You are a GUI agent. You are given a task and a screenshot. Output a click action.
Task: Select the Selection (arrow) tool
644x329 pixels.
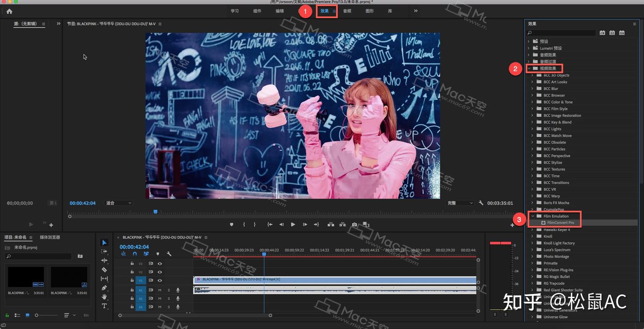click(x=104, y=243)
